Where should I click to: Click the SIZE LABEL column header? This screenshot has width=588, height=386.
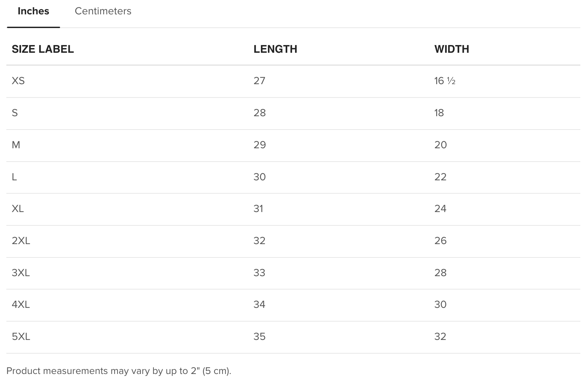43,49
